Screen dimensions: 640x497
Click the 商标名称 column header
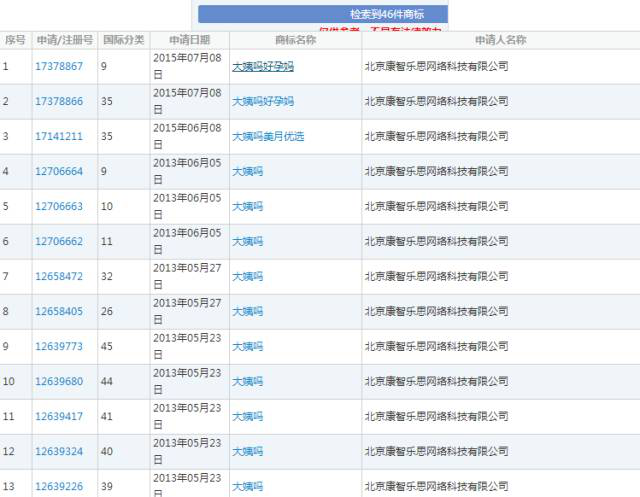click(295, 40)
